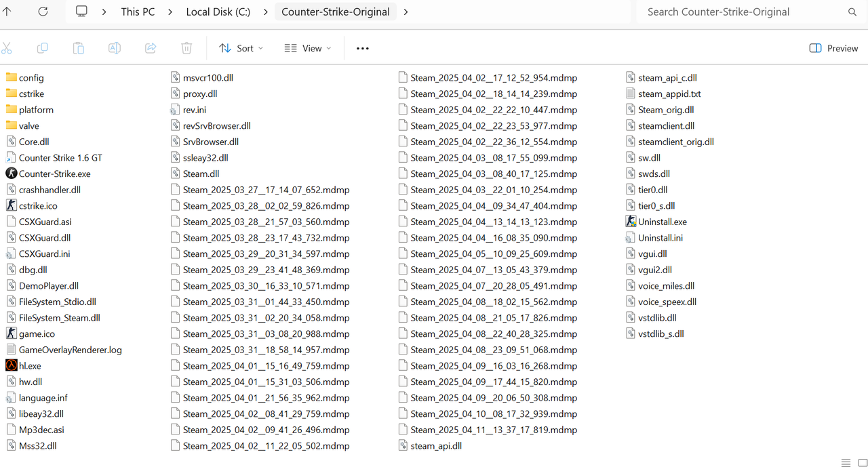
Task: Toggle the Preview pane
Action: pyautogui.click(x=834, y=48)
